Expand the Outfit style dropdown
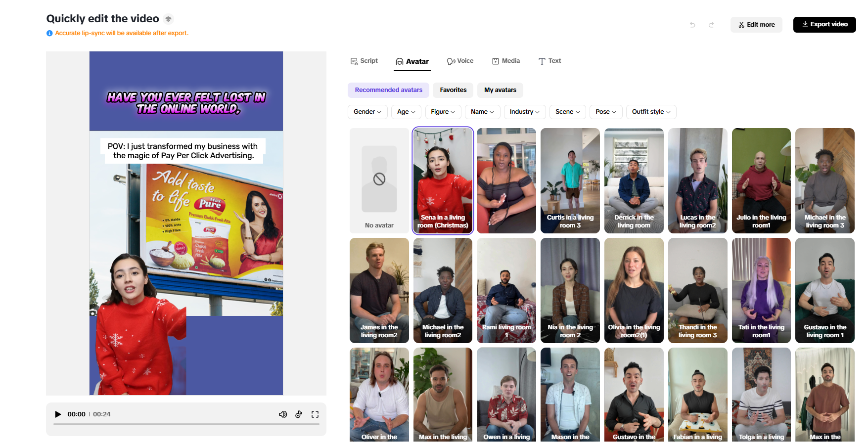 tap(651, 112)
